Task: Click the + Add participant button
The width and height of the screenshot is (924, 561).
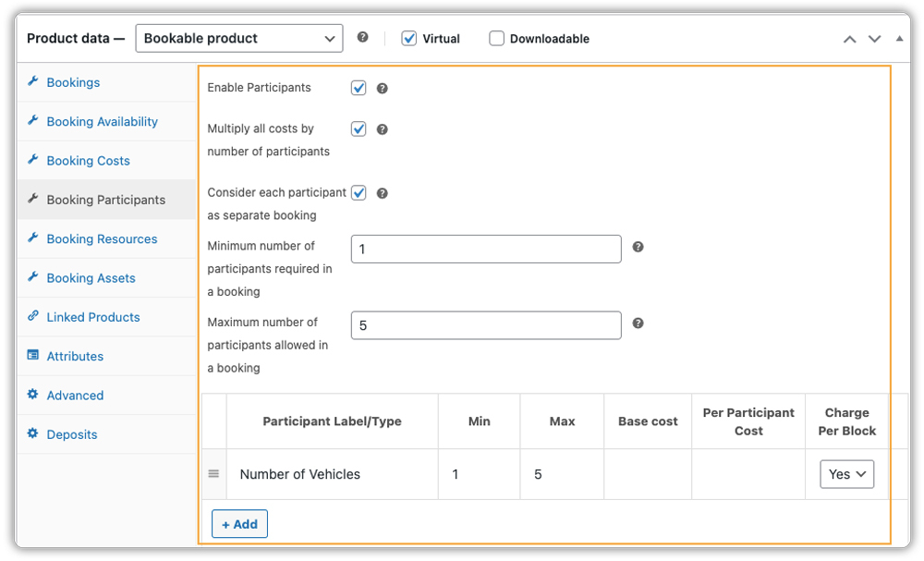Action: click(x=239, y=524)
